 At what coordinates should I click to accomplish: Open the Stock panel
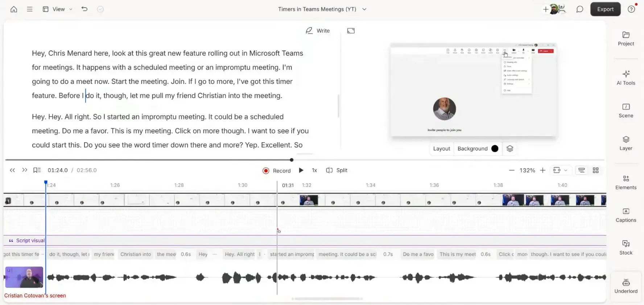[x=626, y=248]
